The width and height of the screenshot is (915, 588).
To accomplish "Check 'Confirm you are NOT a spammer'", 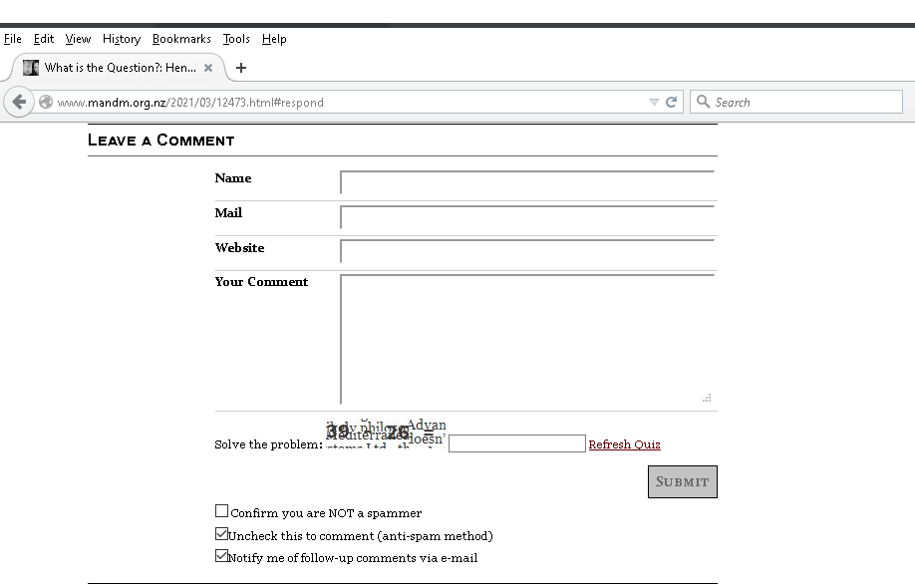I will (221, 511).
